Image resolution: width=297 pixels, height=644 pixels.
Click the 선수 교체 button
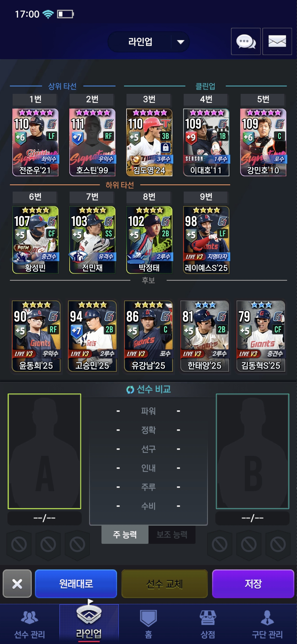click(164, 583)
